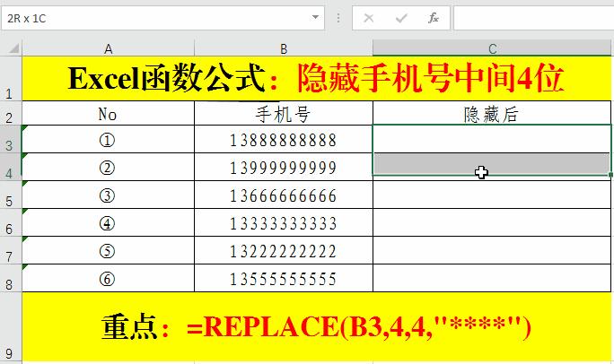
Task: Click cell containing ③
Action: tap(108, 195)
